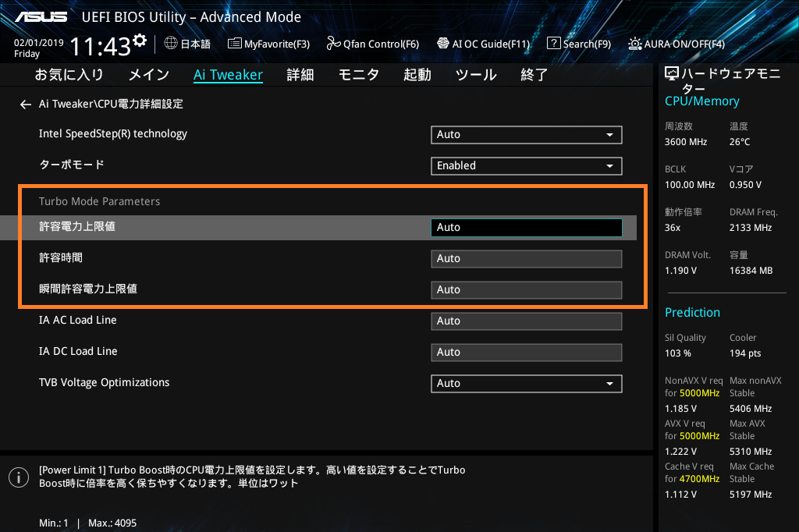This screenshot has width=799, height=532.
Task: Click the 5406 MHz Max nonAVX value
Action: click(751, 409)
